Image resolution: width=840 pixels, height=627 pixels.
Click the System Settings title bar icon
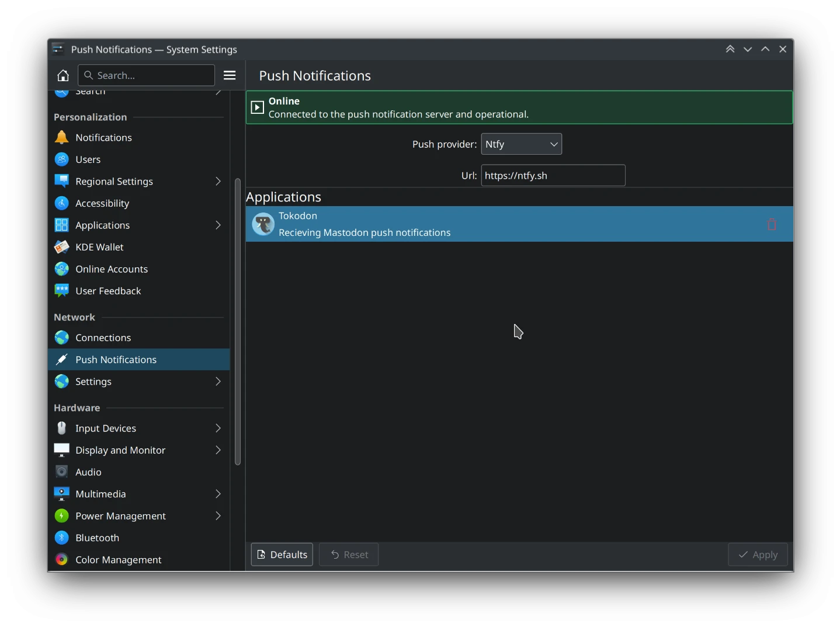[58, 49]
